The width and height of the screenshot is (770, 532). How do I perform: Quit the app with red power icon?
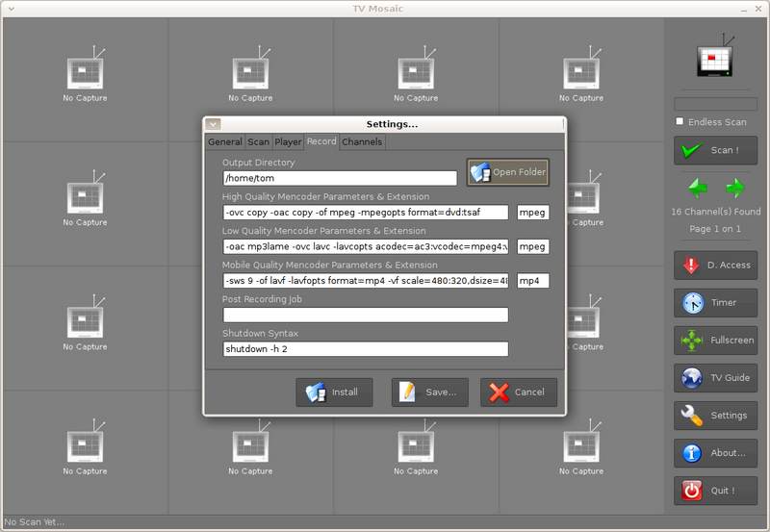(x=715, y=491)
